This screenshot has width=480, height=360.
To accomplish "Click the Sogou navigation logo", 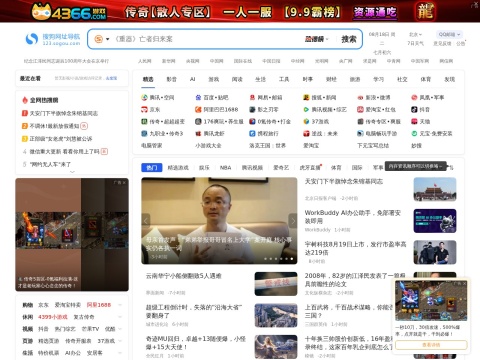I will click(53, 39).
